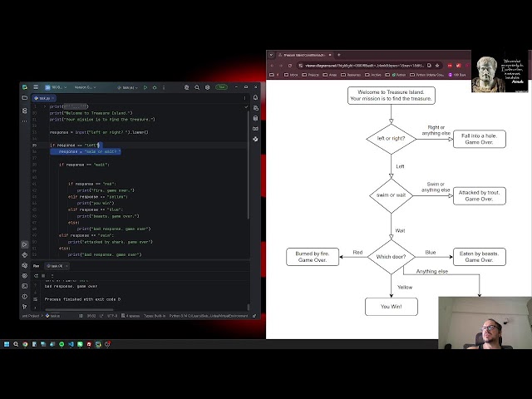Select the task.py editor tab
This screenshot has height=399, width=532.
click(44, 98)
